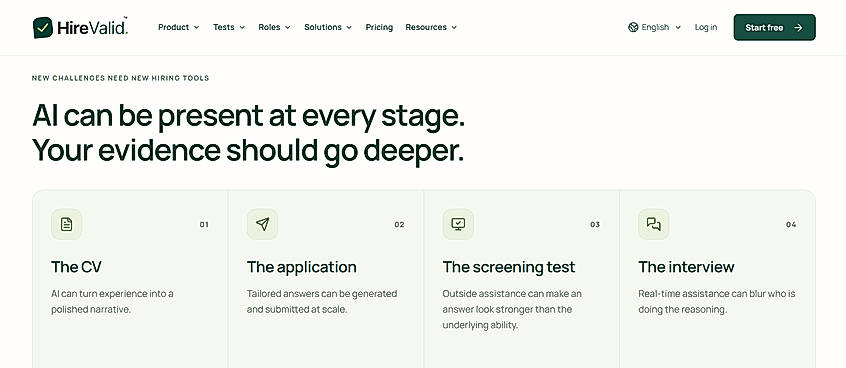Screen dimensions: 846x368
Task: Click the monitor screening test icon
Action: [458, 224]
